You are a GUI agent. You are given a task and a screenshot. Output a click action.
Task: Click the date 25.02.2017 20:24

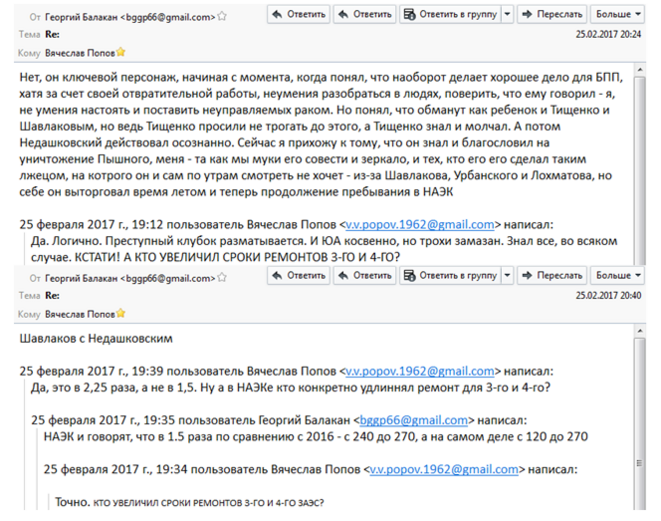click(608, 35)
